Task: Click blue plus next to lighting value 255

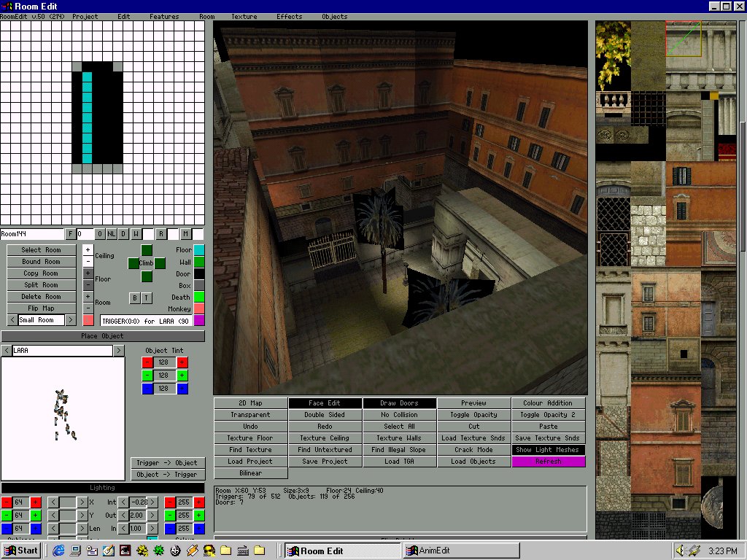Action: 199,528
